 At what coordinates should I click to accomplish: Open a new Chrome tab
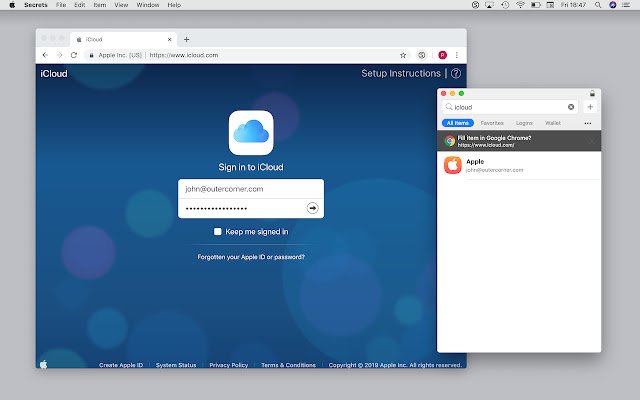pyautogui.click(x=187, y=40)
